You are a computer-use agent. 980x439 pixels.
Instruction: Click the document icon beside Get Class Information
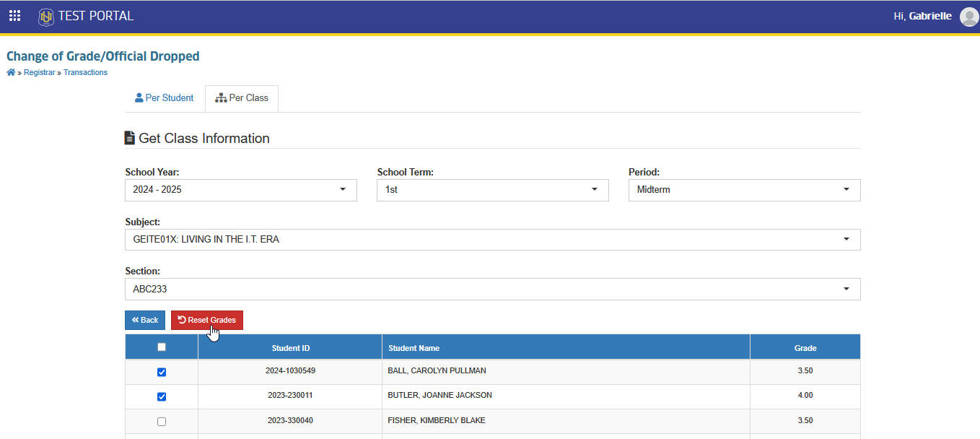tap(130, 138)
